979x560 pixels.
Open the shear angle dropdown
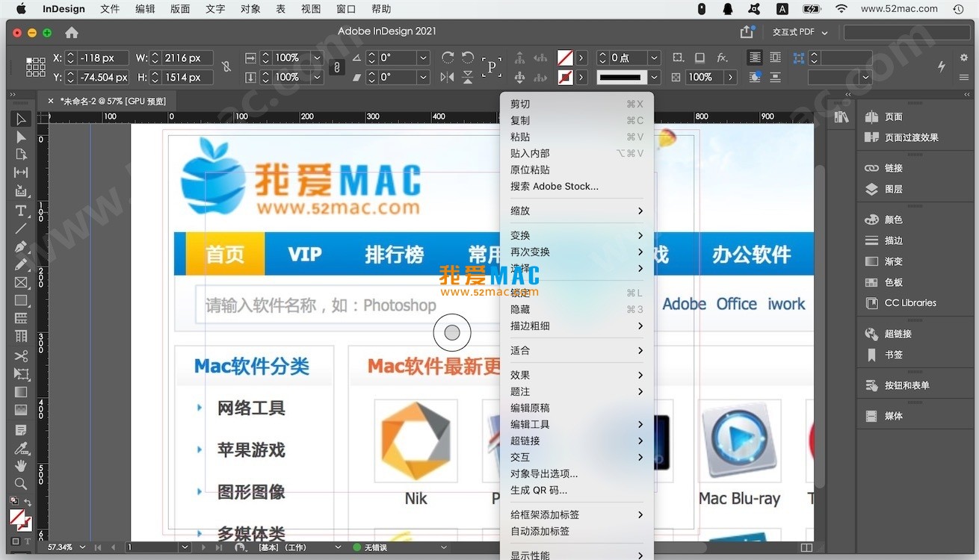(423, 77)
